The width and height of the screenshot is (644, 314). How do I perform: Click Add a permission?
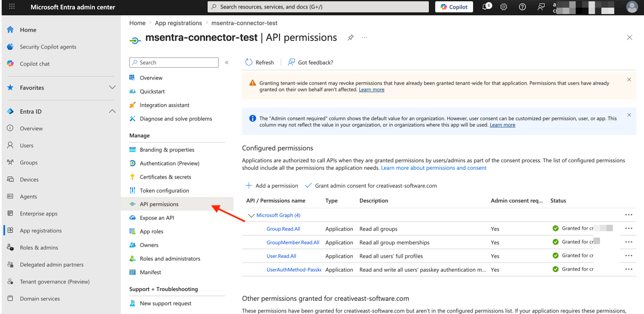(x=272, y=185)
